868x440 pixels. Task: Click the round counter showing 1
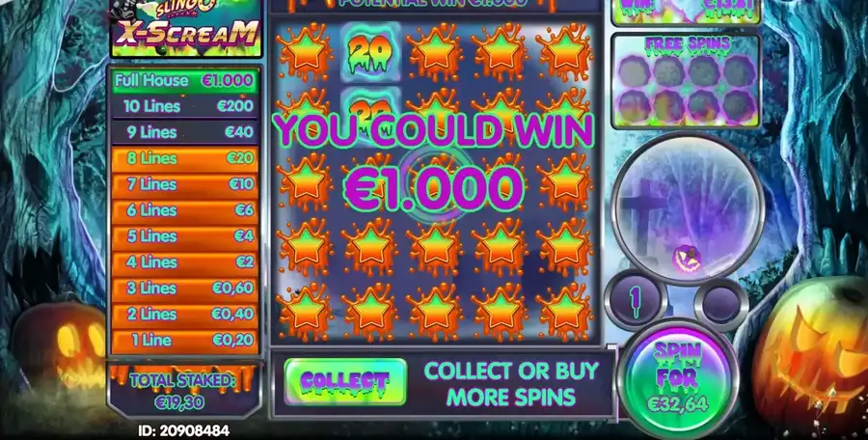636,300
